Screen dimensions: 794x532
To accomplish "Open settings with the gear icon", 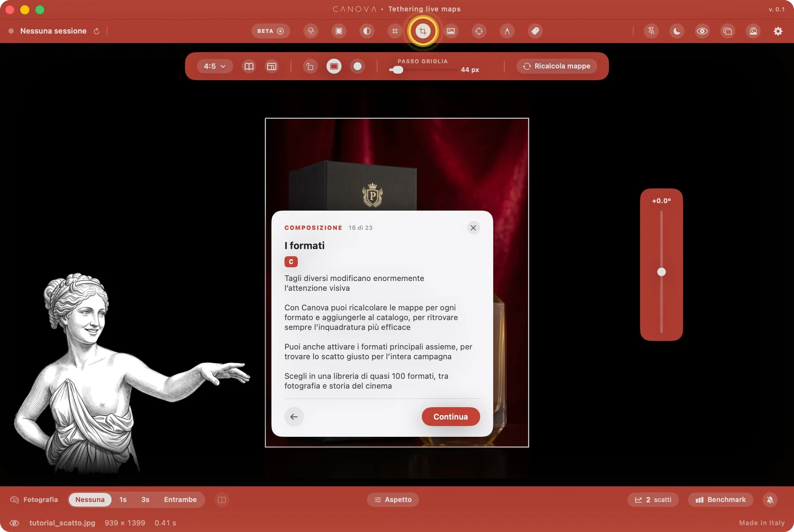I will click(x=778, y=31).
